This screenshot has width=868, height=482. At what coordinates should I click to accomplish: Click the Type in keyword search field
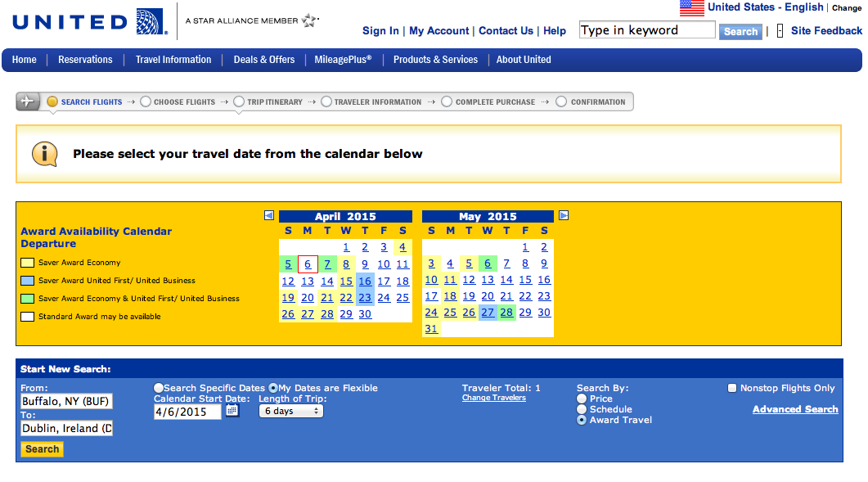click(646, 30)
